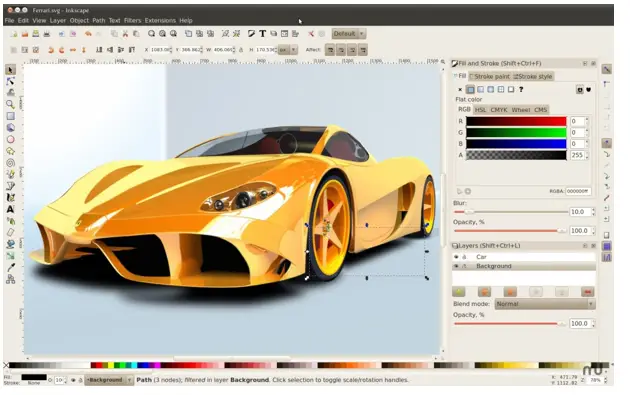Click the Save document icon

(36, 34)
